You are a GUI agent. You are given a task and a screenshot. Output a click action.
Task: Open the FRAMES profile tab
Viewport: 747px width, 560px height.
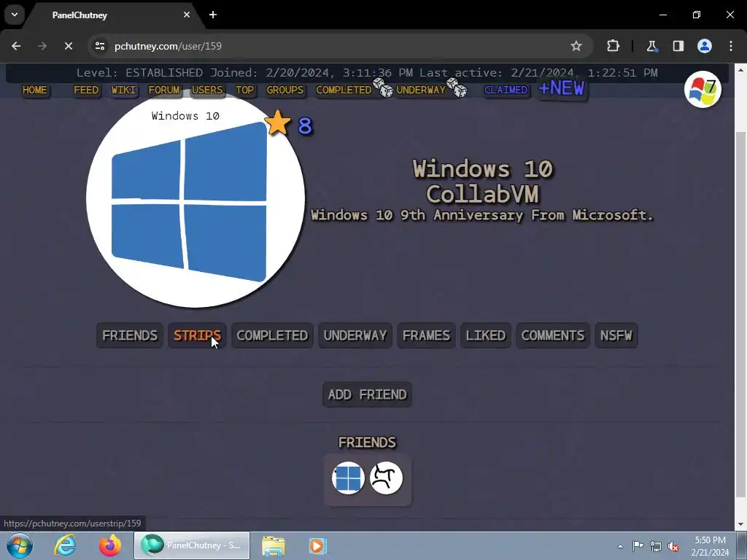(426, 335)
